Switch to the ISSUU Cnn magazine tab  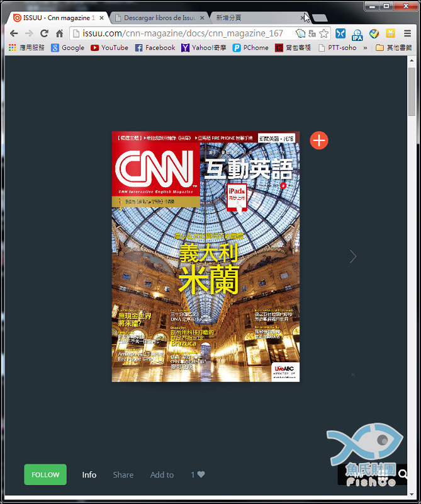tap(58, 18)
